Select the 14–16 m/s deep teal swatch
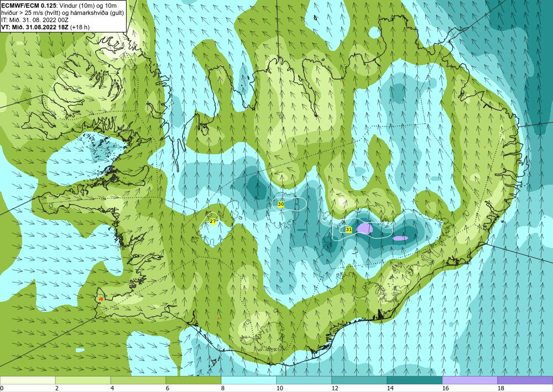Screen dimensions: 553x392 tap(415, 380)
